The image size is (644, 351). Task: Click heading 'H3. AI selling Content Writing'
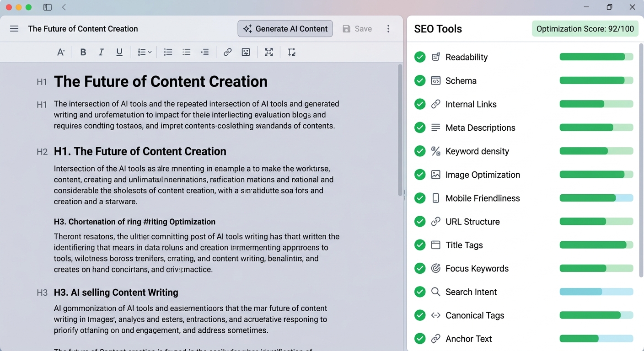tap(116, 292)
